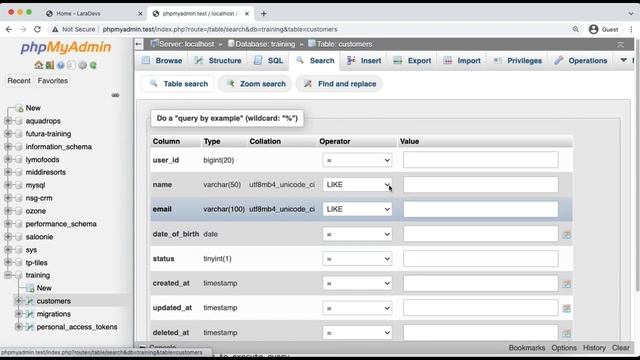This screenshot has height=360, width=640.
Task: Click collapse page header icon at top right
Action: point(620,44)
